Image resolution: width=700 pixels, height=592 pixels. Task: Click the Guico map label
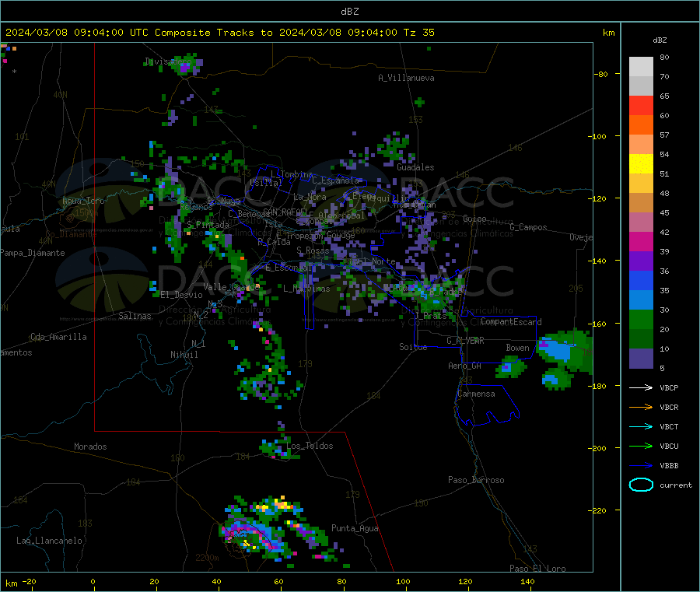(474, 219)
